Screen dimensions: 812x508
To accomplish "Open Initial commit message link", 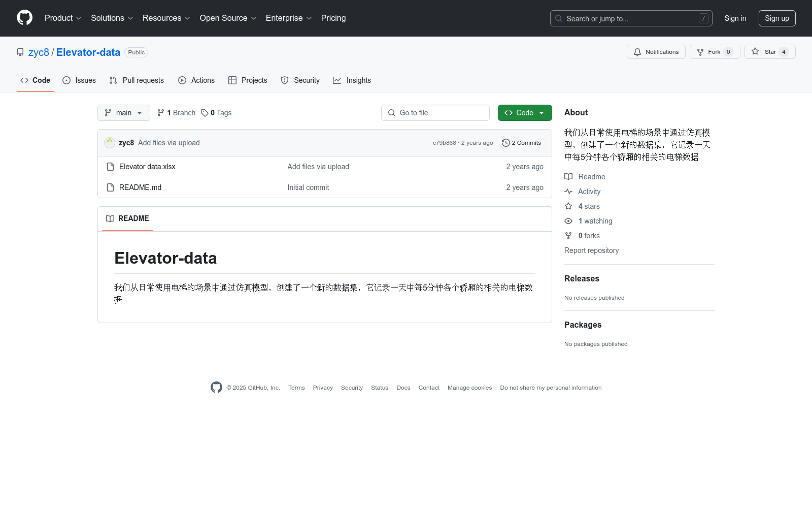I will (x=308, y=187).
